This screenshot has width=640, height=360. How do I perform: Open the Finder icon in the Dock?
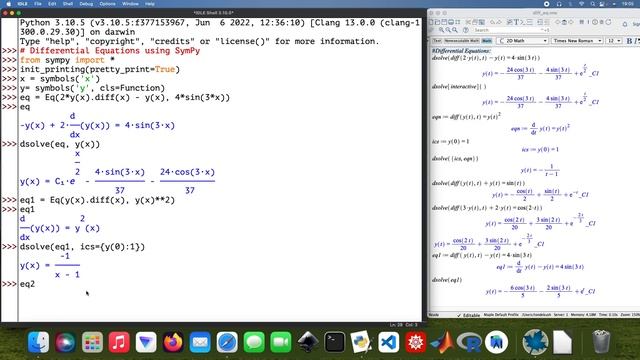[38, 342]
